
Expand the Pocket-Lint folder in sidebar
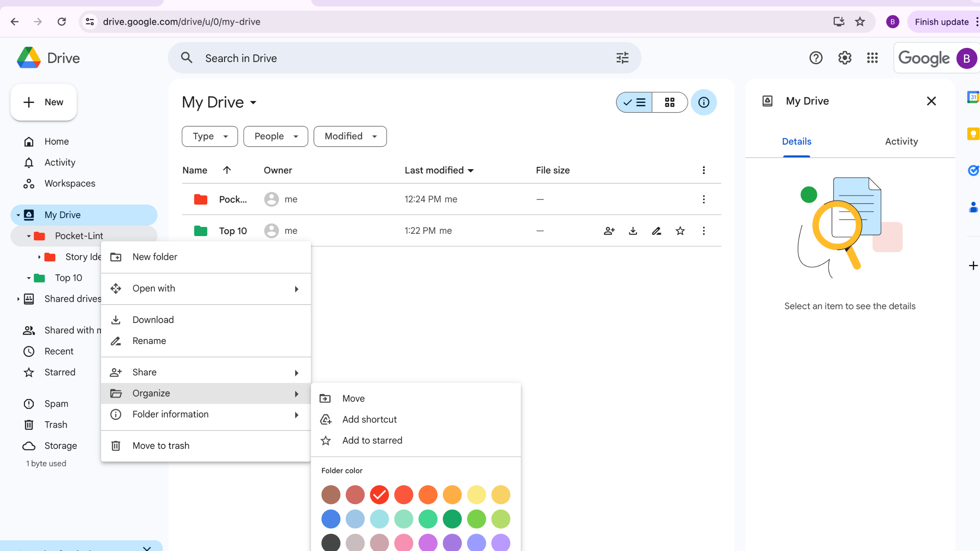(28, 236)
